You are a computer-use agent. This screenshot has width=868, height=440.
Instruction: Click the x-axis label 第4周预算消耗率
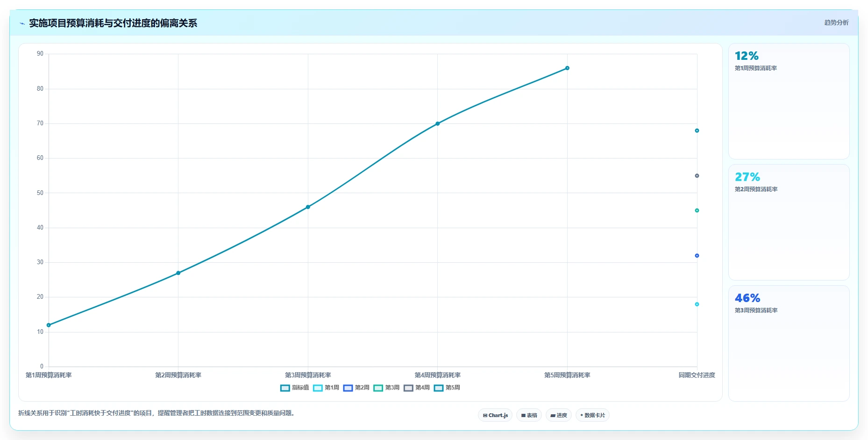438,375
